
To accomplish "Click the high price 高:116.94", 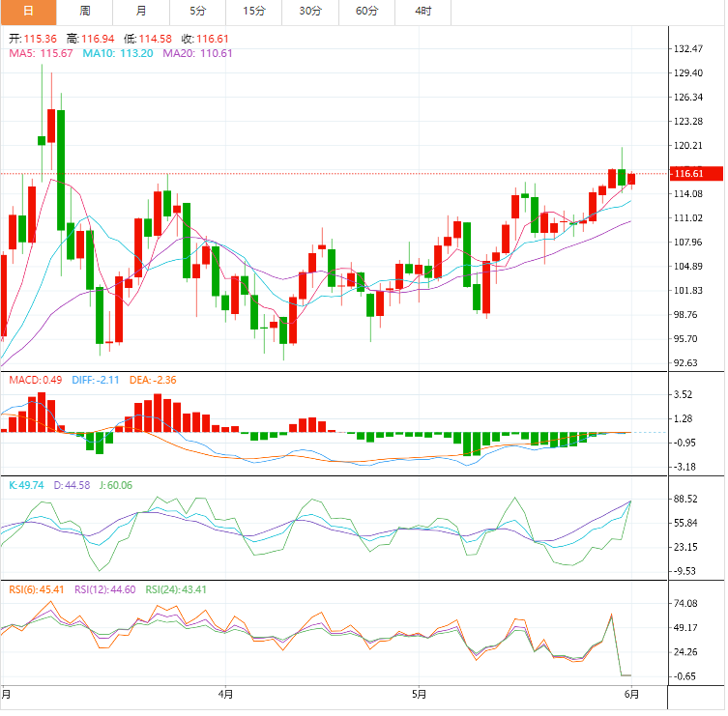I will [90, 39].
